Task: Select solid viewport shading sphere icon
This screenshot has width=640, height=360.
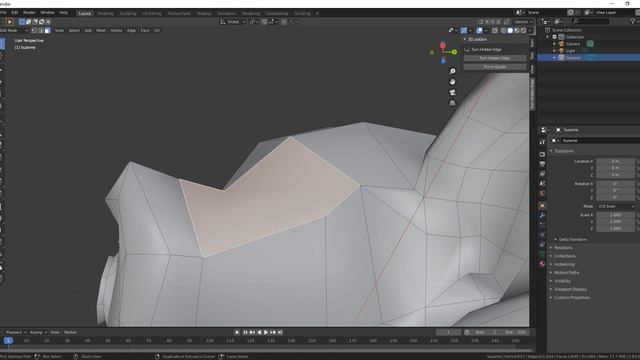Action: pos(510,31)
